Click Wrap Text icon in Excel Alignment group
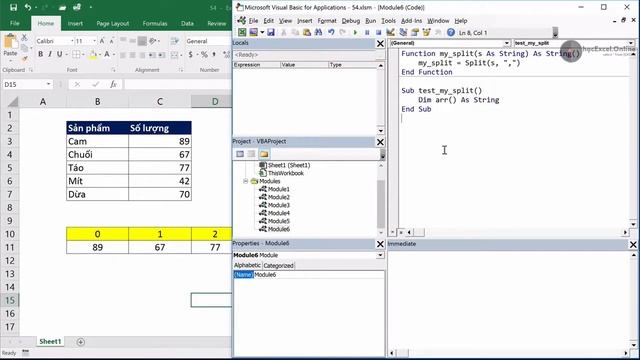This screenshot has width=640, height=360. pos(174,41)
